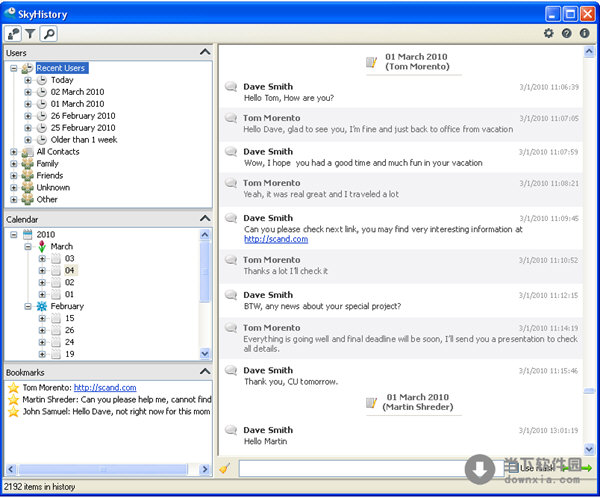Click the star beside Tom Morento bookmark
The height and width of the screenshot is (498, 600).
point(13,388)
